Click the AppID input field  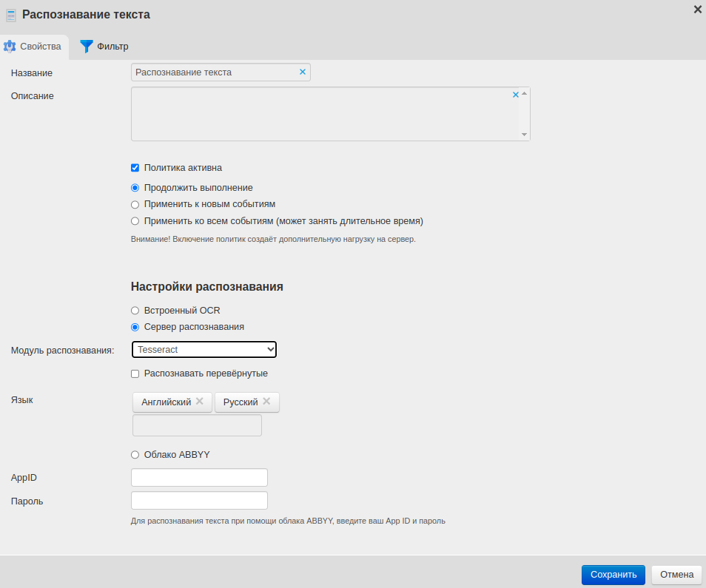[199, 478]
